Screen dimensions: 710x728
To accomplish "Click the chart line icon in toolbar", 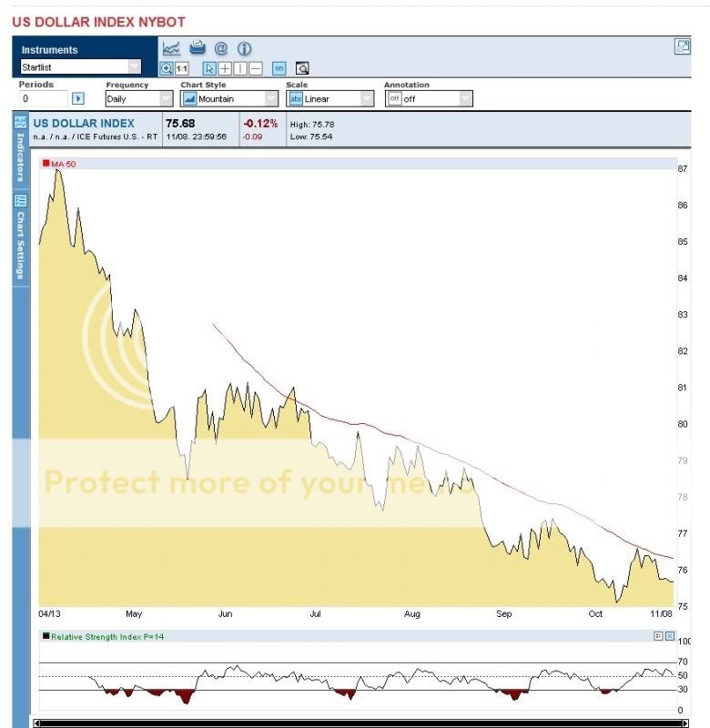I will pos(171,49).
